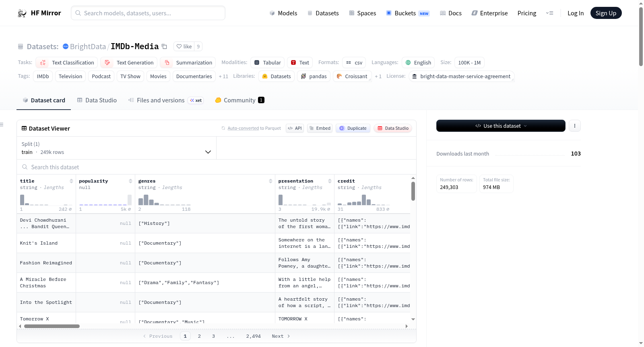Expand the +11 more tags
The image size is (644, 347).
click(223, 76)
